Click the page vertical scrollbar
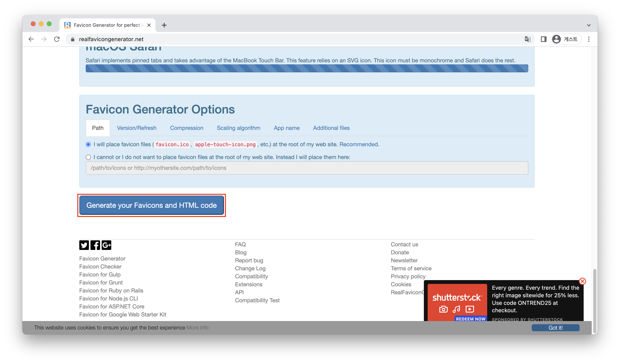 tap(595, 301)
